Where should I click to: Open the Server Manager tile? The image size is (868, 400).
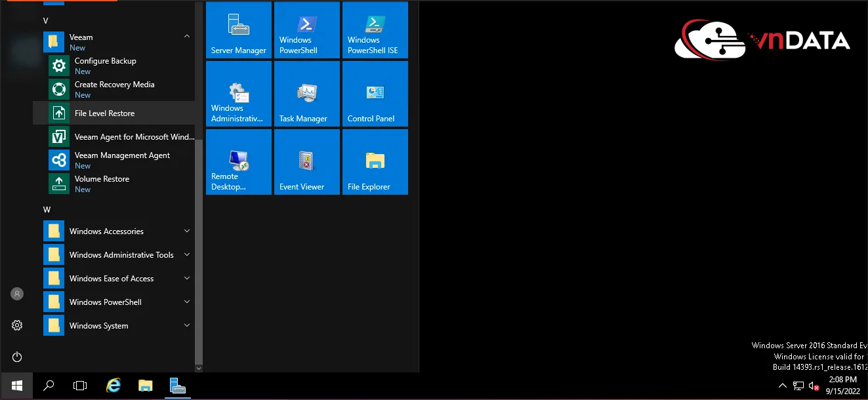(239, 30)
